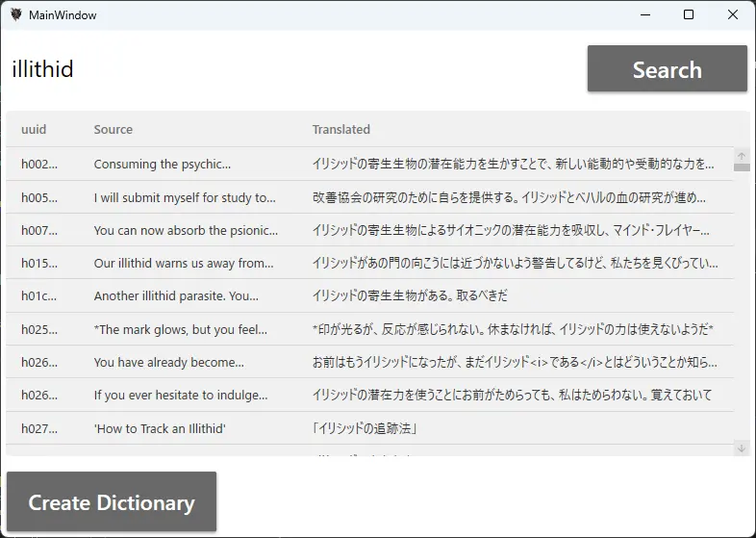756x538 pixels.
Task: Select the '*The mark glows' row
Action: [181, 329]
